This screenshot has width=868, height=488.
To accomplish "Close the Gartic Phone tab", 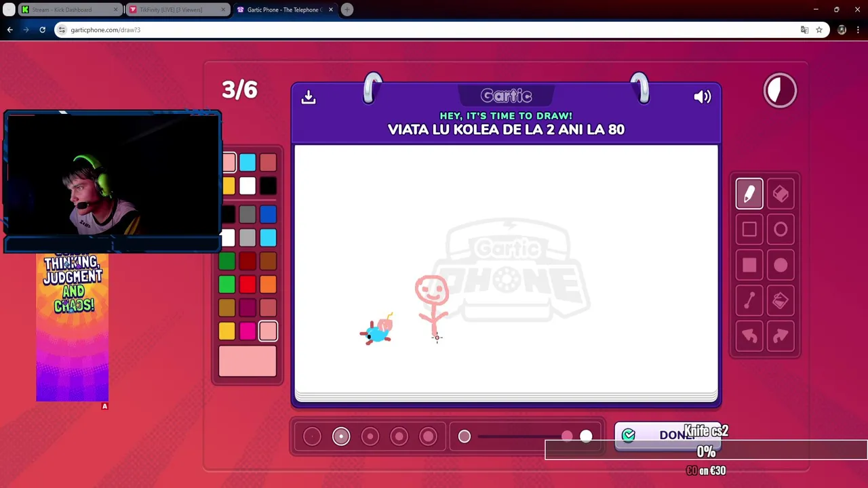I will point(331,9).
